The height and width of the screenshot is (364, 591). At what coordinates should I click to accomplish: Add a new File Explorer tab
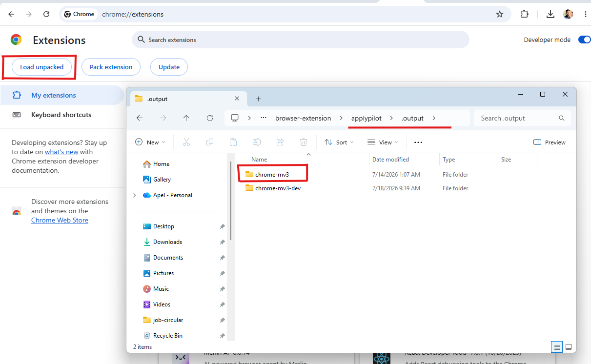click(x=258, y=99)
